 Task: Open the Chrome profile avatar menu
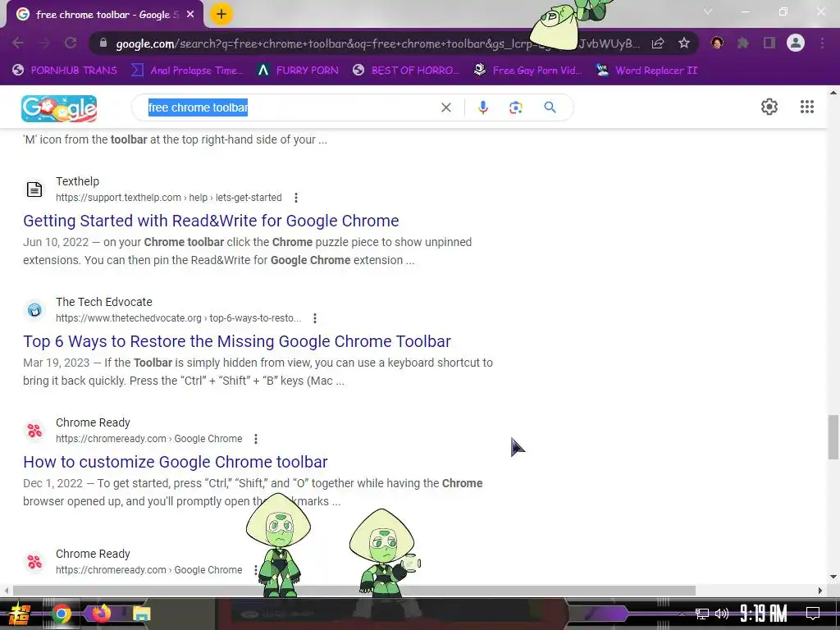click(x=796, y=43)
